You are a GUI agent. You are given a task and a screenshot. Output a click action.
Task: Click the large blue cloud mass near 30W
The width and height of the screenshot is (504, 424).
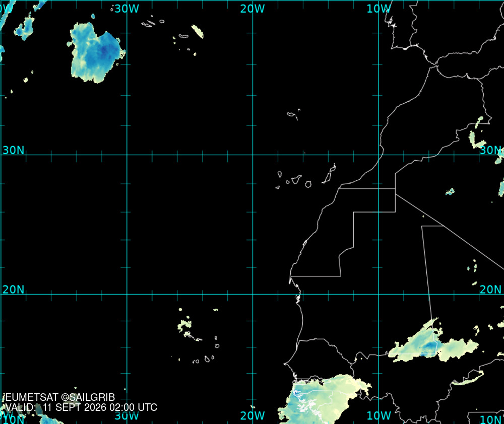click(96, 53)
